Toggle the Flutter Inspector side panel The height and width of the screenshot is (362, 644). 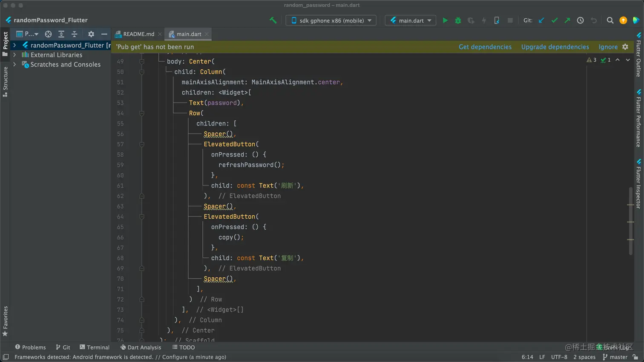click(x=638, y=184)
